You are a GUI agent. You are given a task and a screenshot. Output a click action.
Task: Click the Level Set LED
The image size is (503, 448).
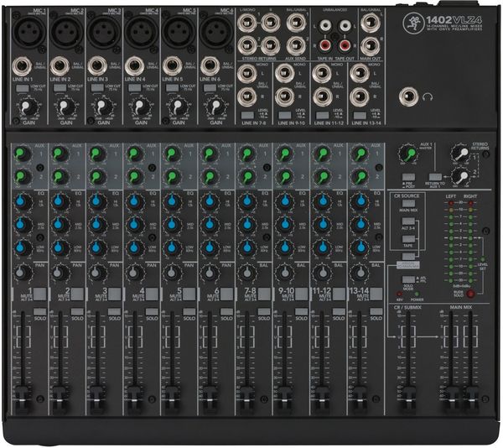(x=483, y=259)
